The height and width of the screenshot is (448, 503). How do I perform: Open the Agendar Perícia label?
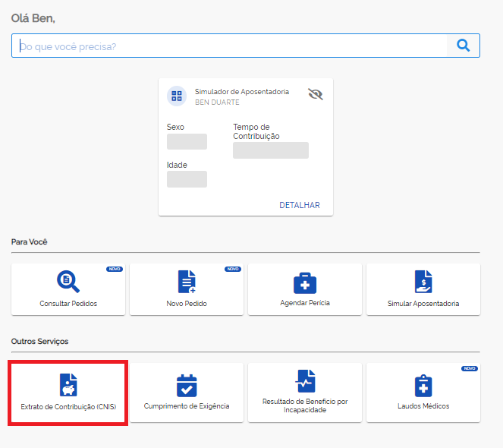coord(305,303)
